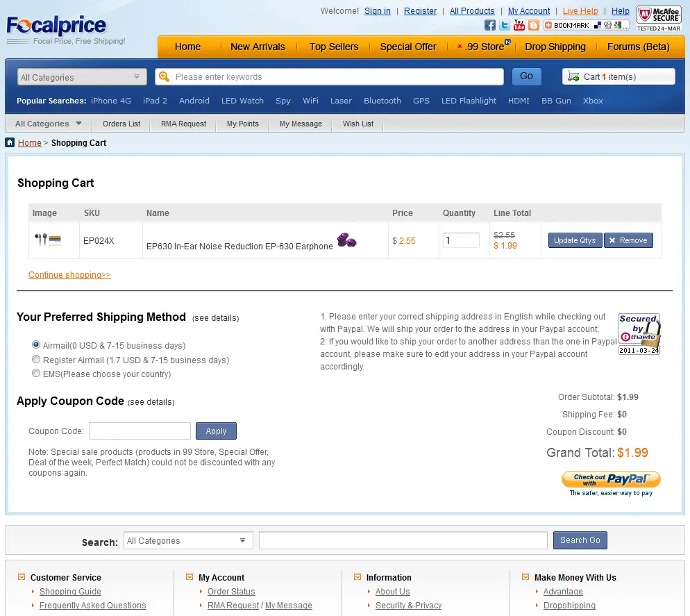Click the Focalprice logo
The width and height of the screenshot is (690, 616).
coord(56,26)
